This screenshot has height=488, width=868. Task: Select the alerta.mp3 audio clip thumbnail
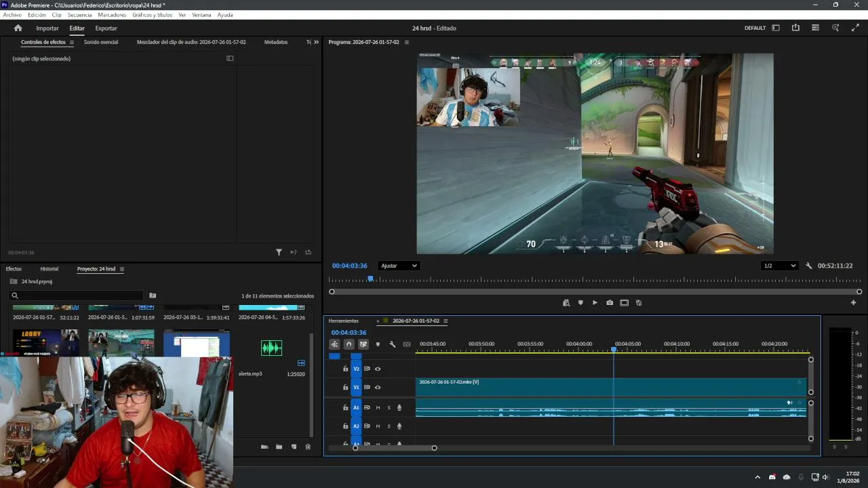point(271,348)
